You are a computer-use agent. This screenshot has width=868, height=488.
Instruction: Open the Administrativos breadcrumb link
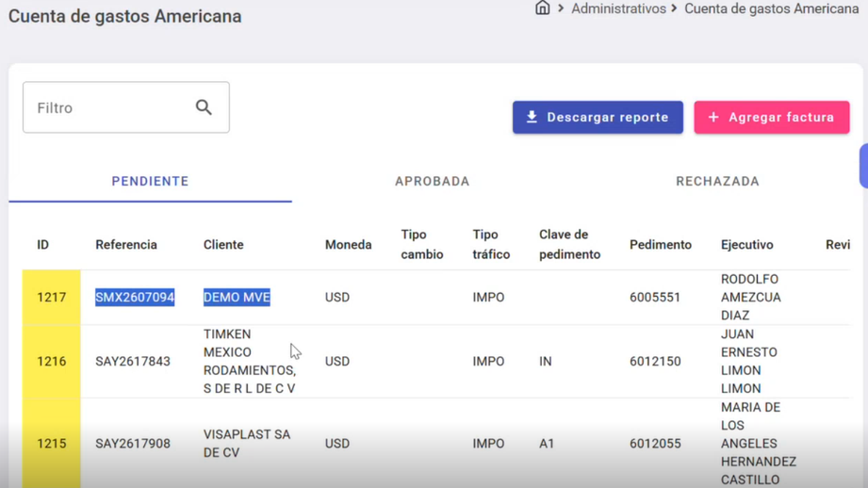click(x=618, y=8)
